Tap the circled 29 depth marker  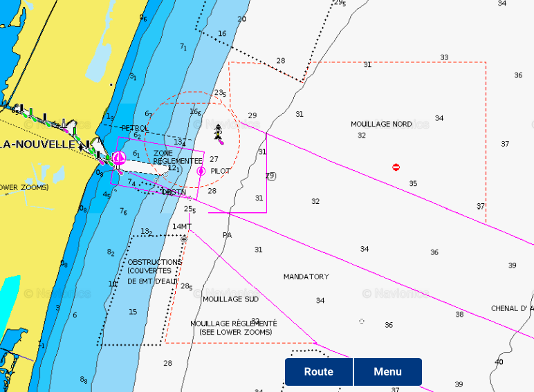coord(270,176)
